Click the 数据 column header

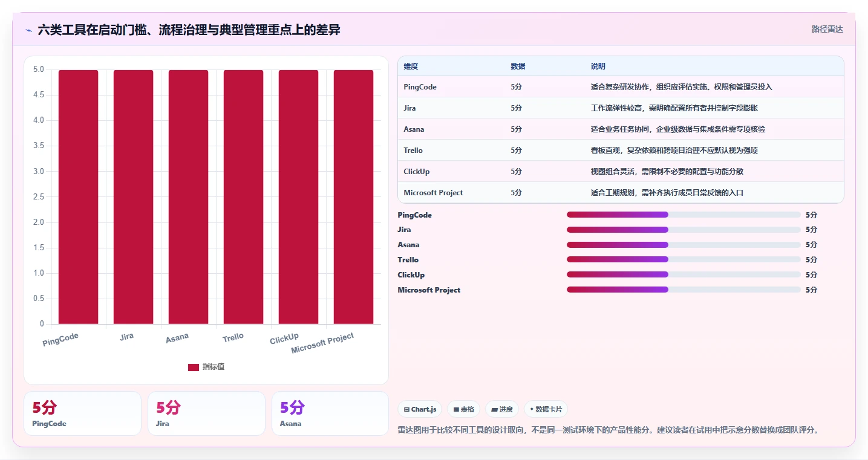[518, 66]
